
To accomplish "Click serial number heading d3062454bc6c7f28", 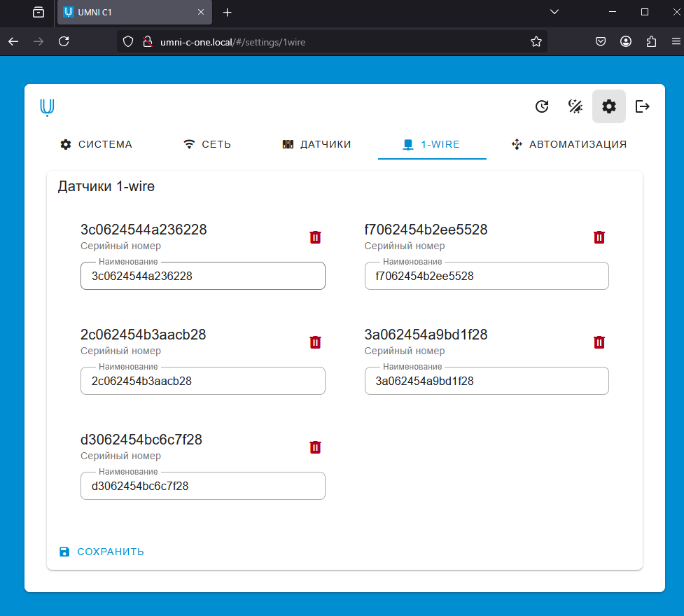I will (x=141, y=440).
